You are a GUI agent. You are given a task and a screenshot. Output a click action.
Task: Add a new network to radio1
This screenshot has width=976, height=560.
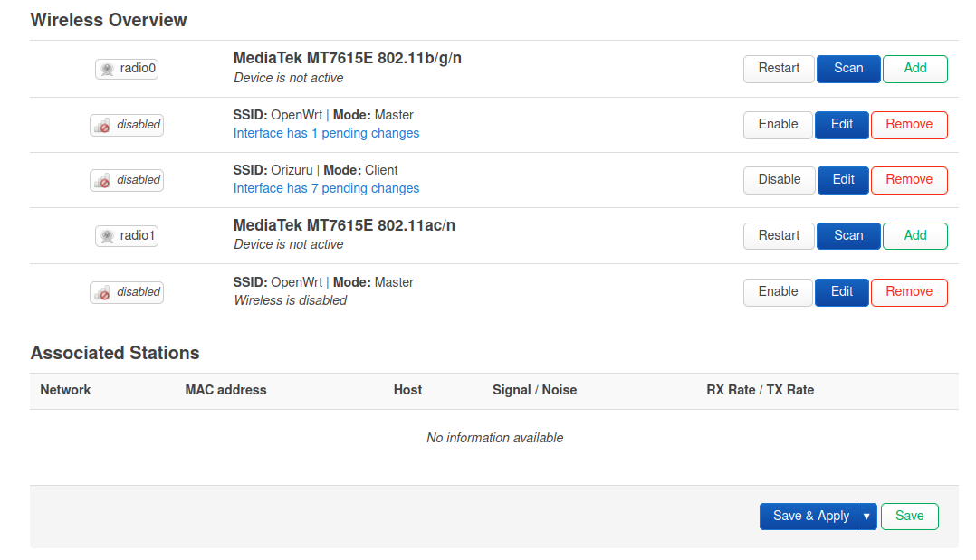[914, 236]
